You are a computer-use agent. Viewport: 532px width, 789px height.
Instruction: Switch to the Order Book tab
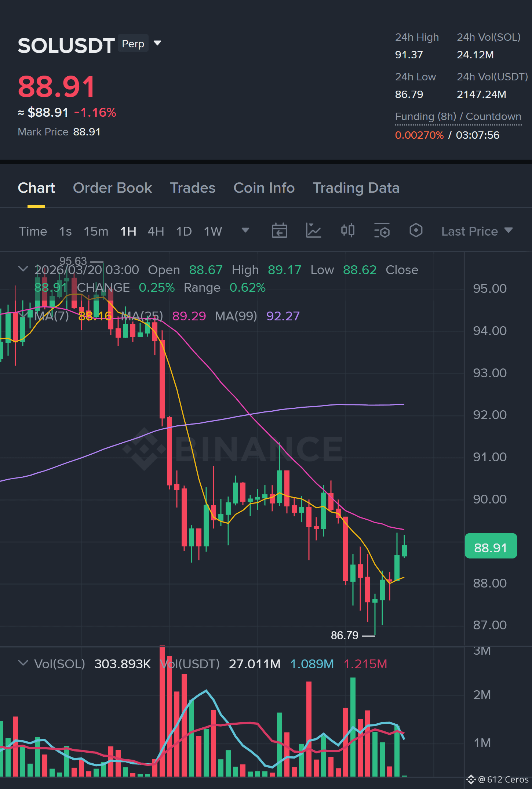[x=113, y=188]
